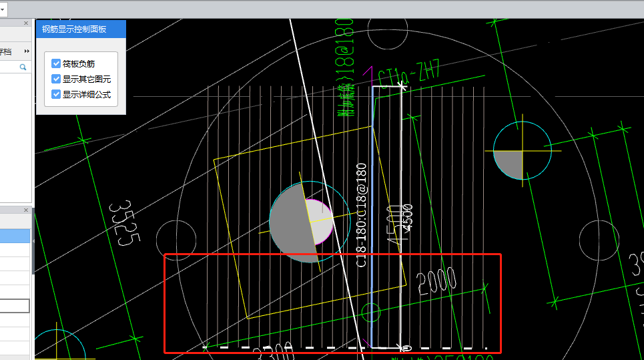Screen dimensions: 644x360
Task: Click the 3525 dimension text
Action: [x=123, y=223]
